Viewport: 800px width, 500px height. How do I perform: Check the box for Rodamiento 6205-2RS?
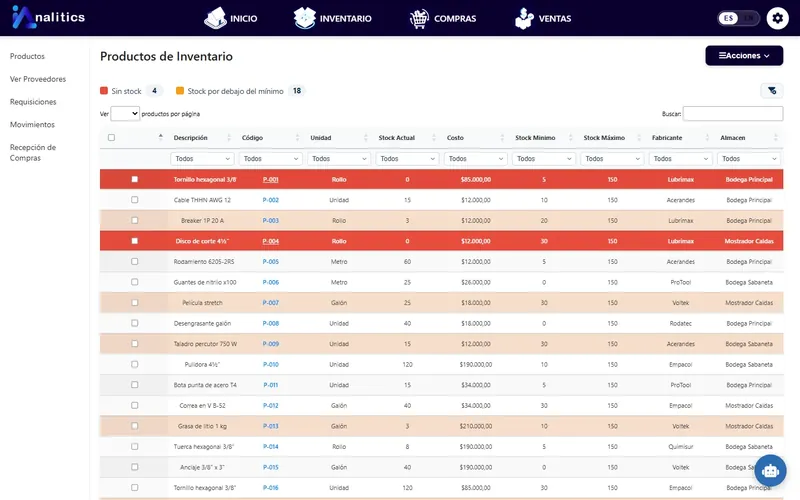click(135, 261)
